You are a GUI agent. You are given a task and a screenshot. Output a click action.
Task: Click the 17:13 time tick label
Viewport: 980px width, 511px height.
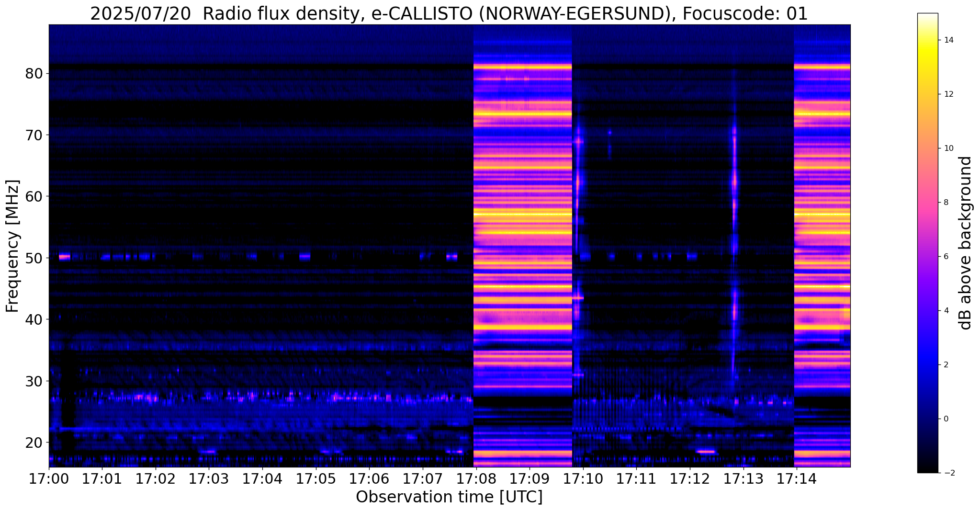[x=743, y=478]
